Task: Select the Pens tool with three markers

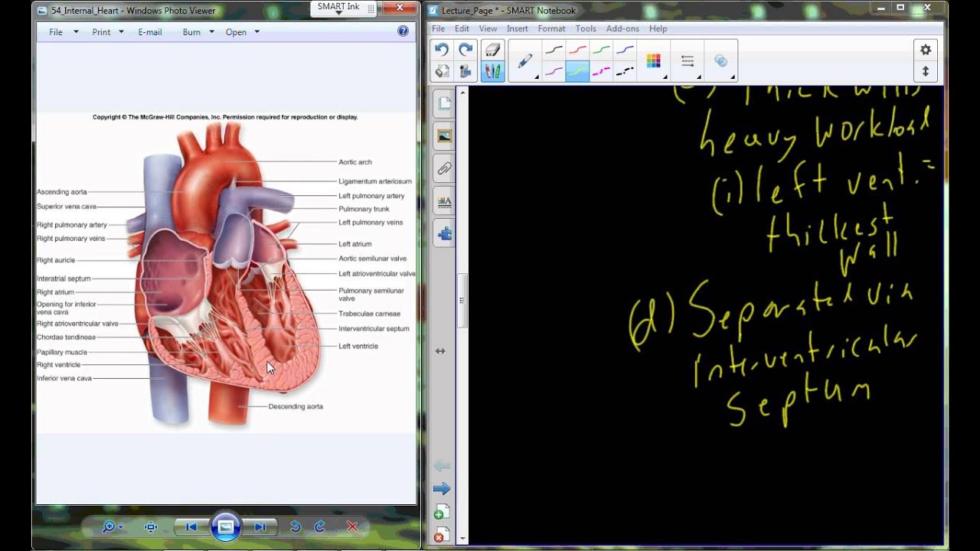Action: pyautogui.click(x=492, y=71)
